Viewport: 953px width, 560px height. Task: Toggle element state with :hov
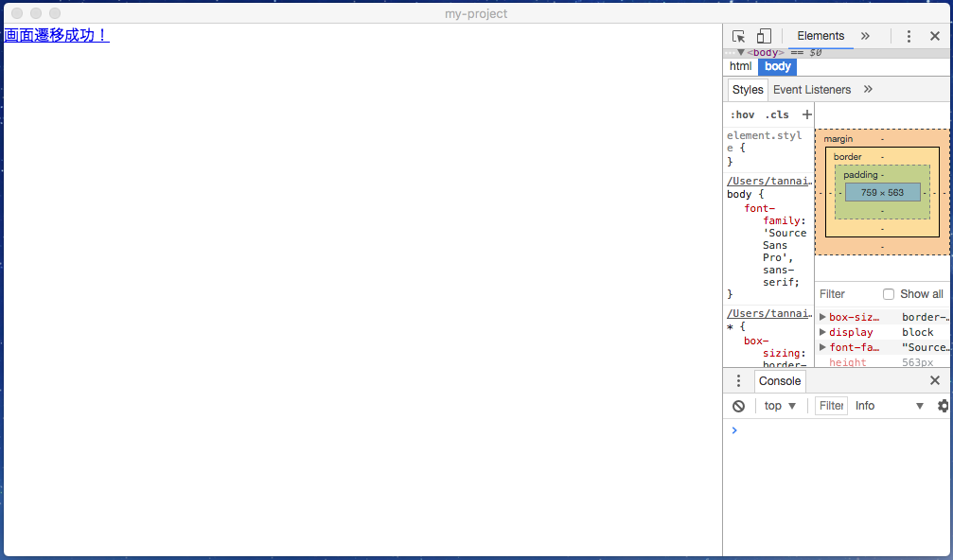click(x=743, y=114)
